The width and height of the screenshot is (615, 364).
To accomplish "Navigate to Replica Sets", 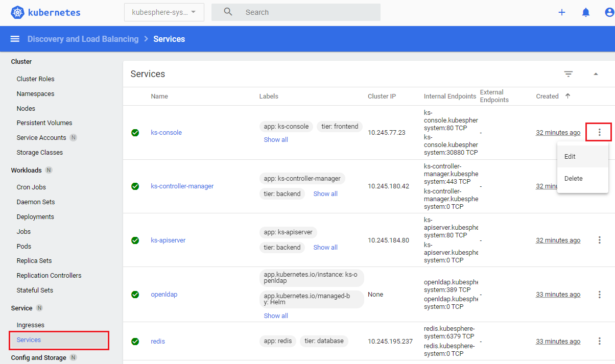I will 34,260.
